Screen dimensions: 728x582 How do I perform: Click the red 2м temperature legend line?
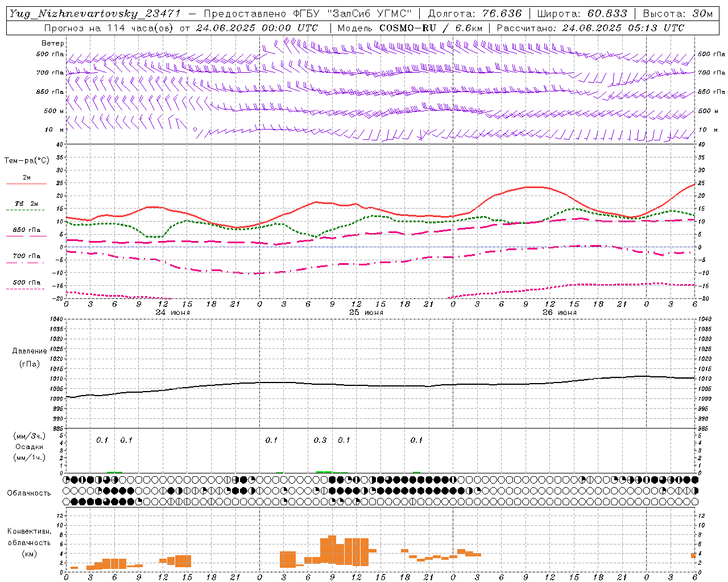point(26,184)
